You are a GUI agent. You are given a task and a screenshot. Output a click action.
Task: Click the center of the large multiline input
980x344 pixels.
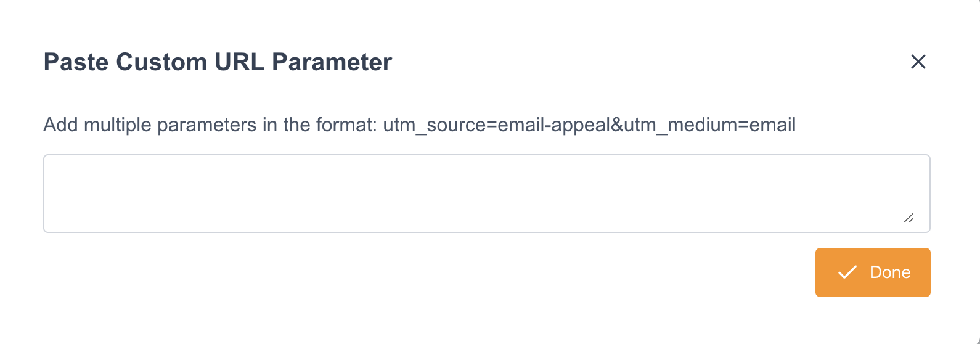[486, 194]
